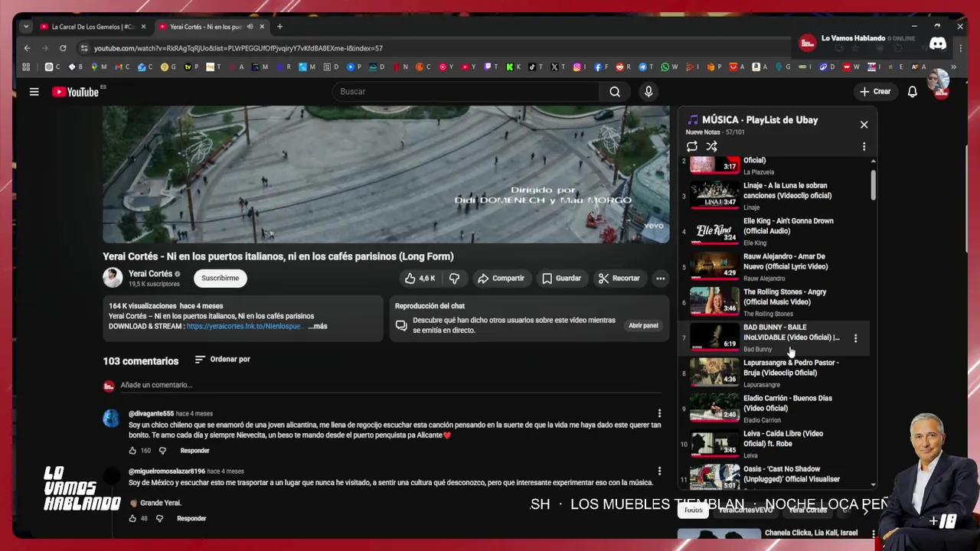This screenshot has height=551, width=980.
Task: Go back in browser history
Action: coord(27,48)
